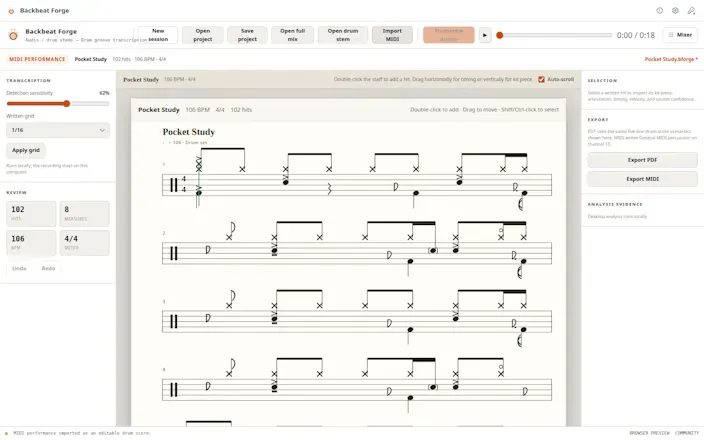
Task: Click the Transcribe drums button
Action: pos(449,35)
